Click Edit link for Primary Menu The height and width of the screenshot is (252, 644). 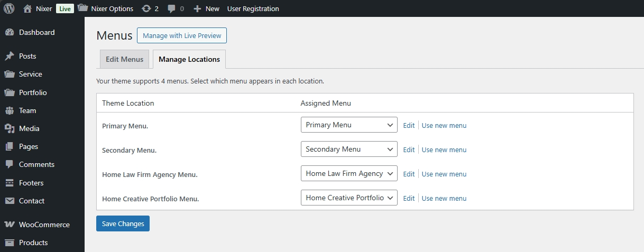coord(409,126)
